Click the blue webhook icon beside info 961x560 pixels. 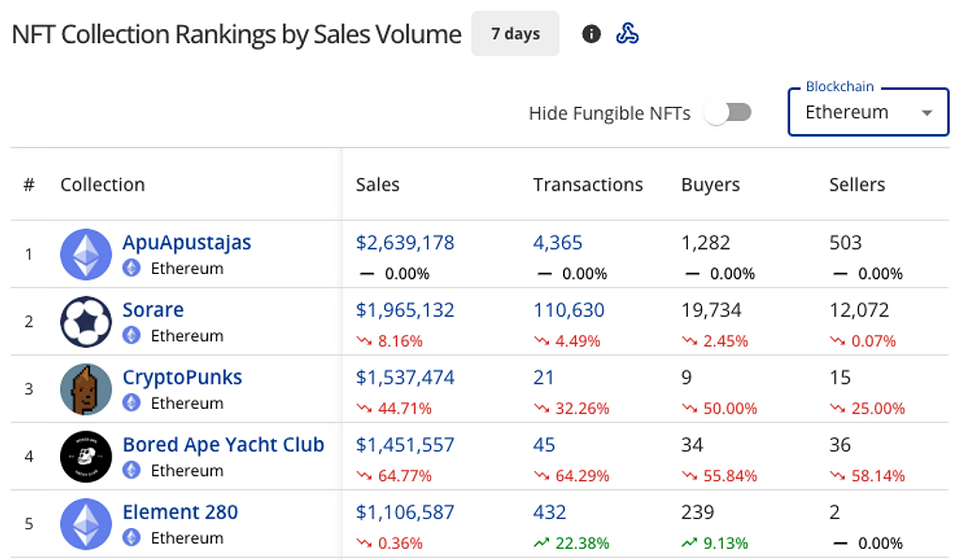628,35
